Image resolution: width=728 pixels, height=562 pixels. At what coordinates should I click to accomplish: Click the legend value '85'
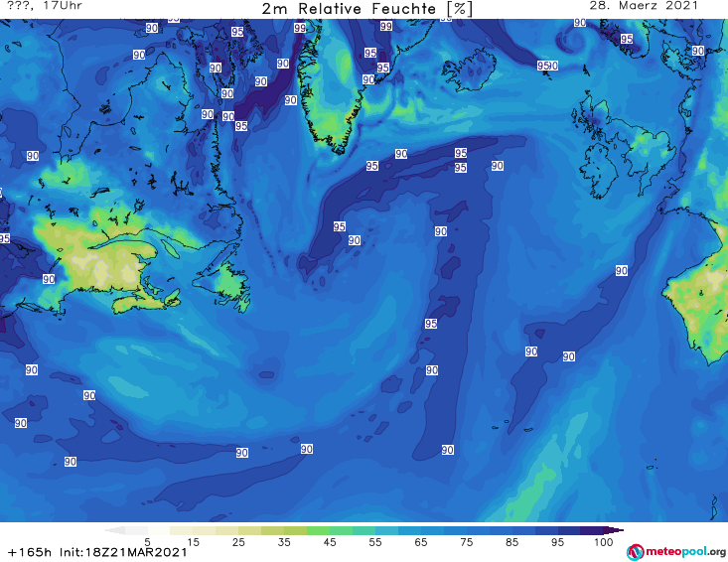[x=511, y=542]
